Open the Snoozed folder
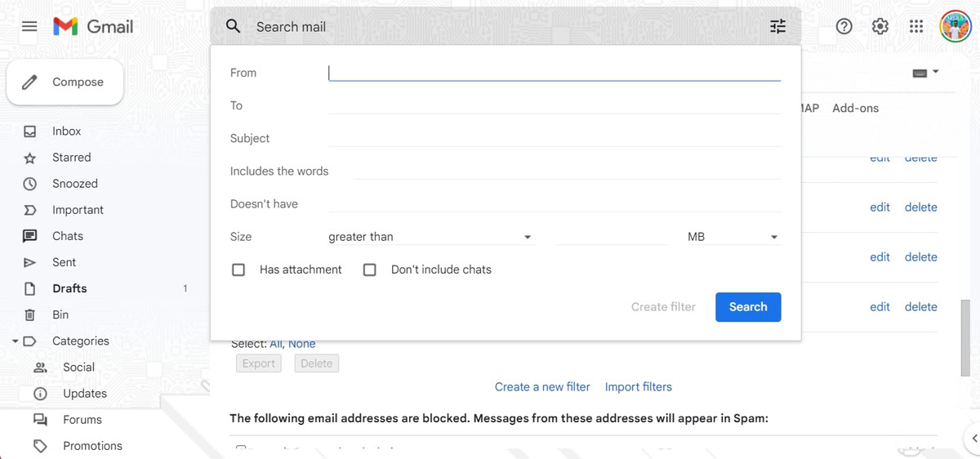Image resolution: width=980 pixels, height=459 pixels. (75, 184)
